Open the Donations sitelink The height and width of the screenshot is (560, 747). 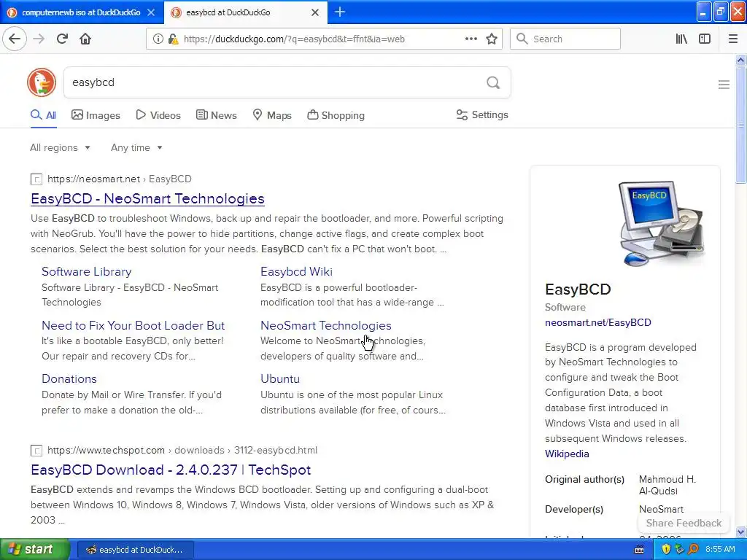[69, 378]
